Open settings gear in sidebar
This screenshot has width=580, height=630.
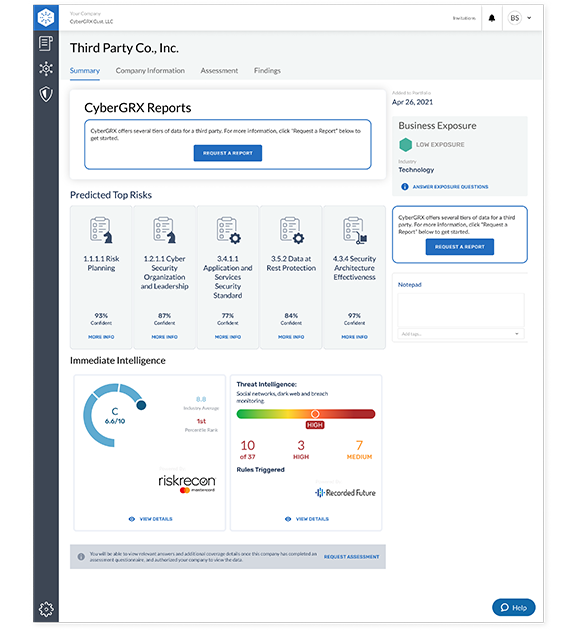[46, 609]
